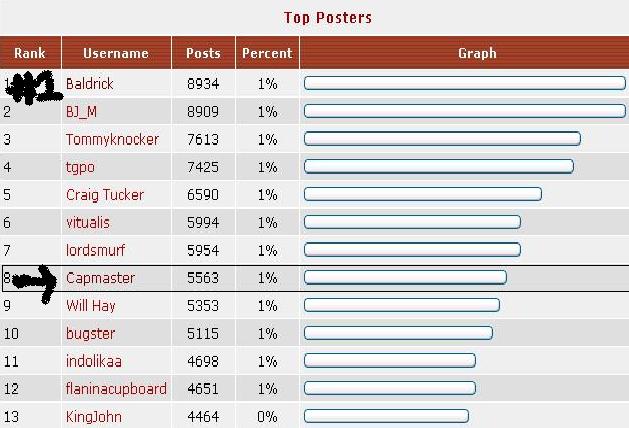This screenshot has height=428, width=629.
Task: Open Will Hay's profile
Action: [x=91, y=306]
